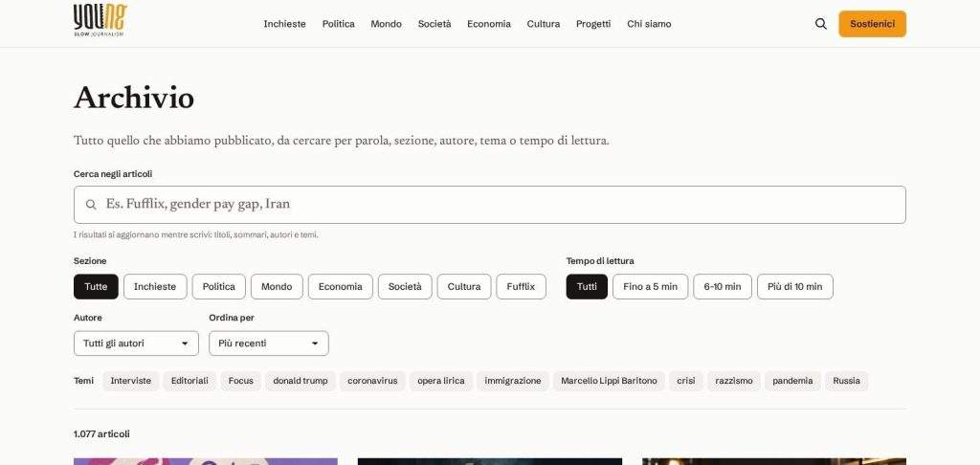This screenshot has width=980, height=465.
Task: Select Tutti reading time filter
Action: [x=587, y=286]
